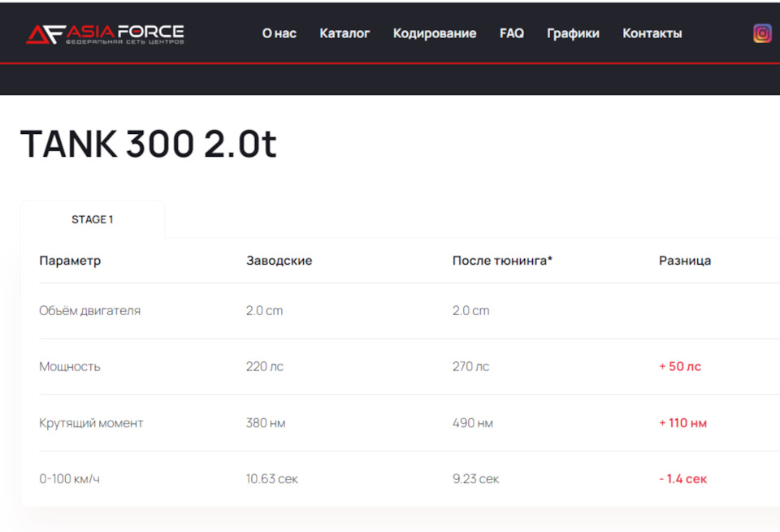Click the factory engine volume 2.0 cm
Screen dimensions: 780x532
pos(264,311)
